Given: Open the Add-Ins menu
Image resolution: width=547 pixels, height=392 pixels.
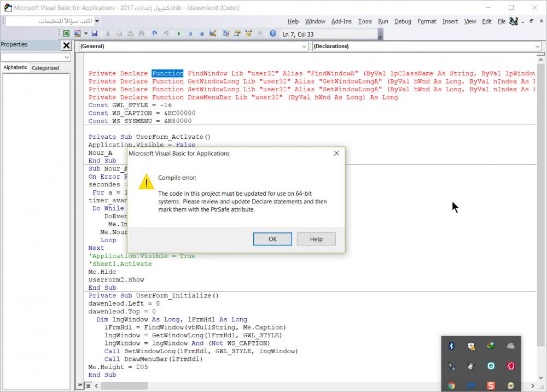Looking at the screenshot, I should pos(341,21).
